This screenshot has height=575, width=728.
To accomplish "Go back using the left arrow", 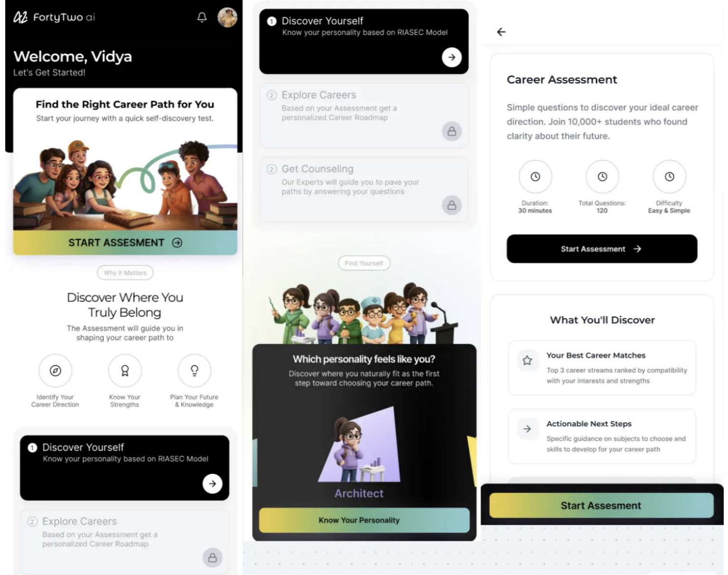I will (501, 32).
